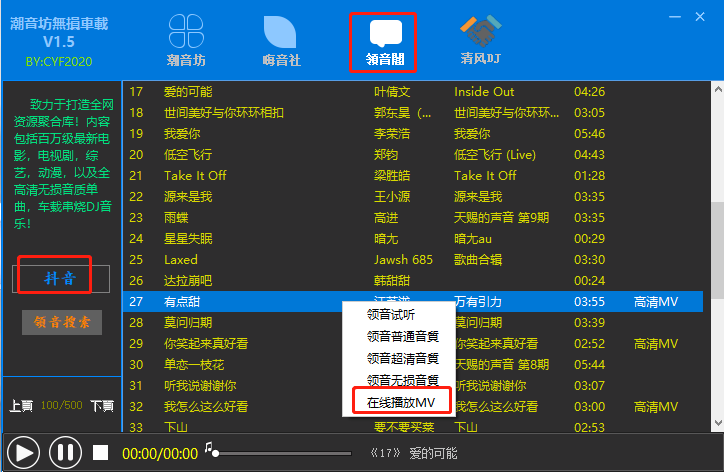Viewport: 724px width, 472px height.
Task: Click the now-playing title 爱的可能
Action: pos(433,454)
